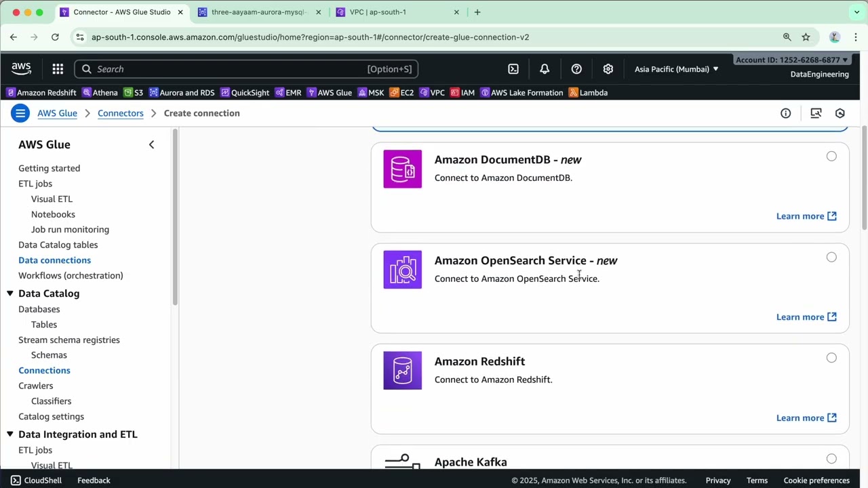Open Learn more for Amazon DocumentDB

806,216
